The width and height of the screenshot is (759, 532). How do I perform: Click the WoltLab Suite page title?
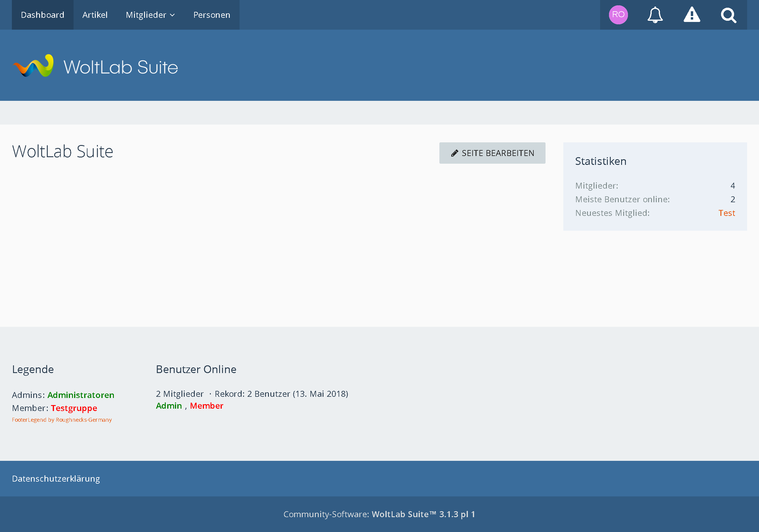[63, 152]
